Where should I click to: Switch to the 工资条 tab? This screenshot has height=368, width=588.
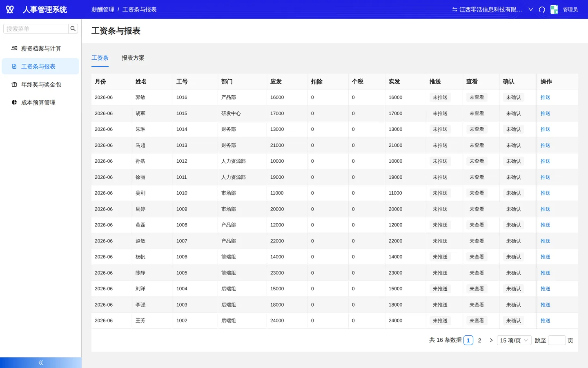tap(100, 58)
